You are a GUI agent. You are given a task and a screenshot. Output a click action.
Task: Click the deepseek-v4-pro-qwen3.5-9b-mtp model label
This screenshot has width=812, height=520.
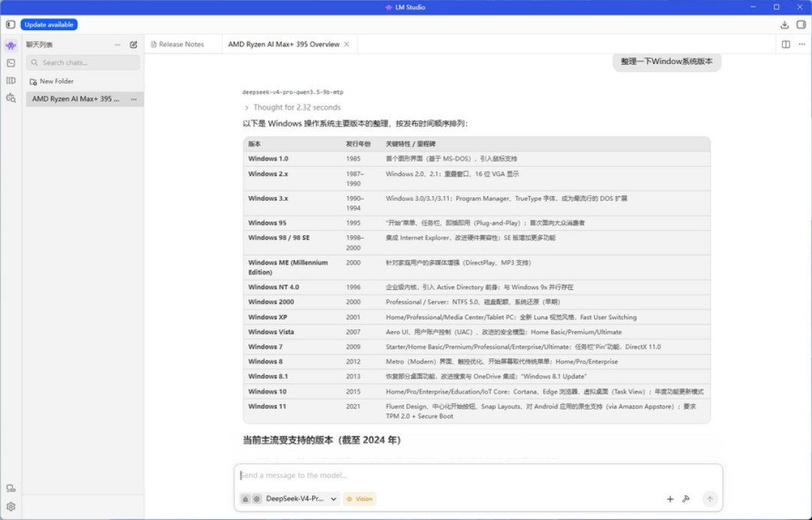(292, 92)
